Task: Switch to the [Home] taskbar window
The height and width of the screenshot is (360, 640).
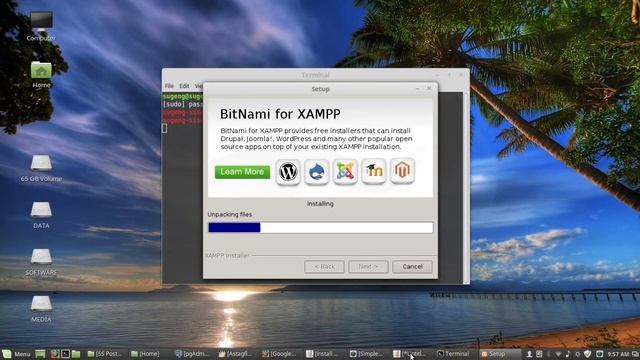Action: [x=145, y=354]
